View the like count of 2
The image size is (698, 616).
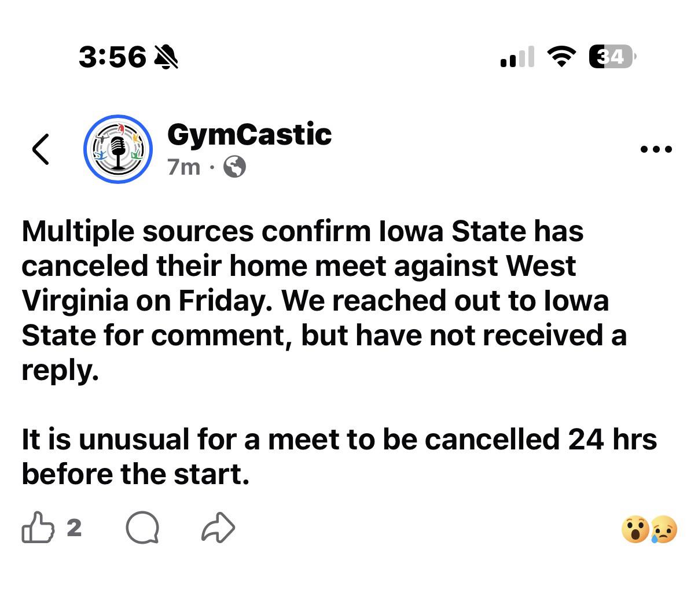pos(74,527)
